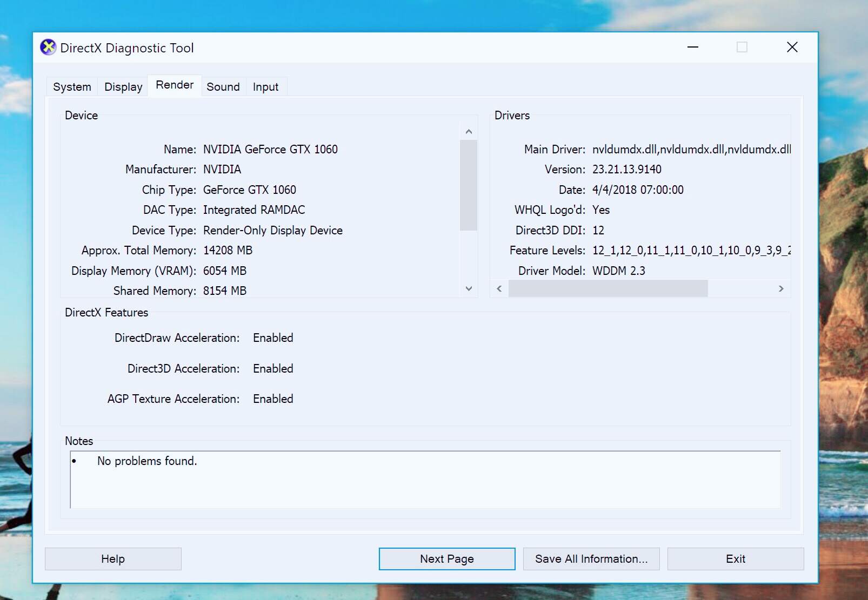Click the Drivers panel horizontal scrollbar thumb
868x600 pixels.
coord(608,288)
